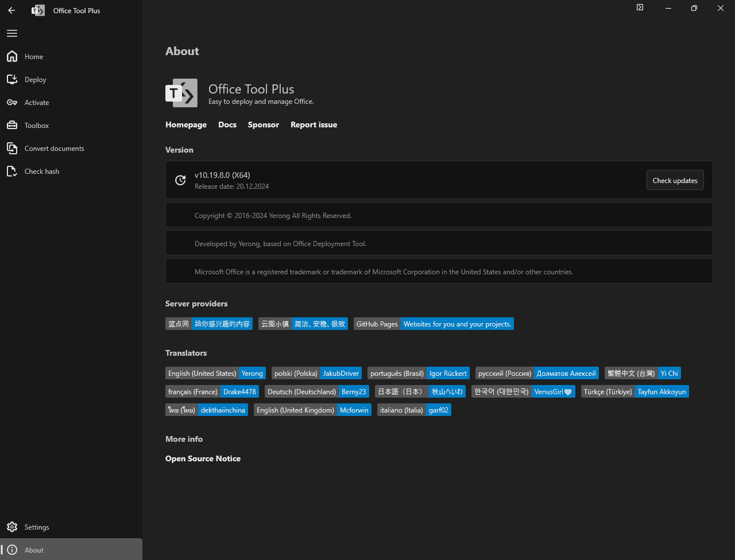735x560 pixels.
Task: Open the Sponsor link
Action: pyautogui.click(x=264, y=125)
